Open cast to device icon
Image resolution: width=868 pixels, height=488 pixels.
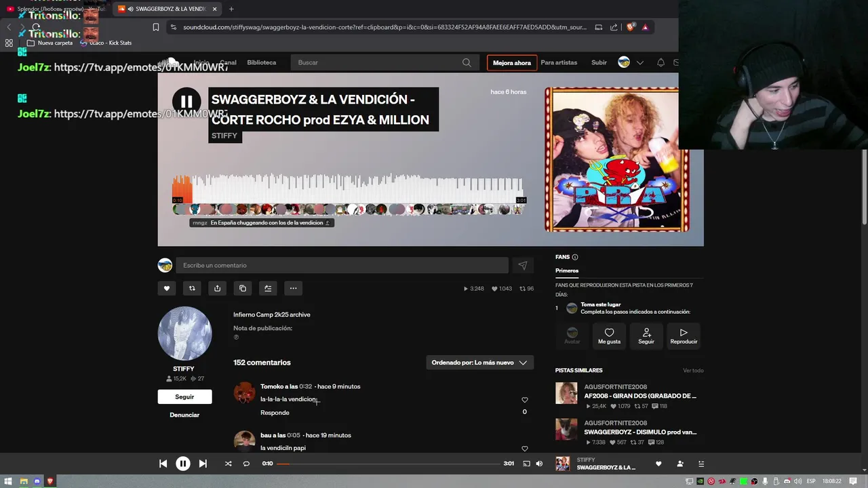525,464
